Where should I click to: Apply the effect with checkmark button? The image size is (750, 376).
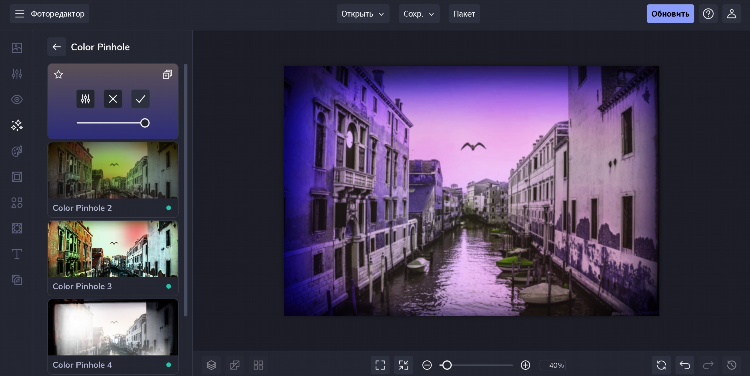point(140,99)
